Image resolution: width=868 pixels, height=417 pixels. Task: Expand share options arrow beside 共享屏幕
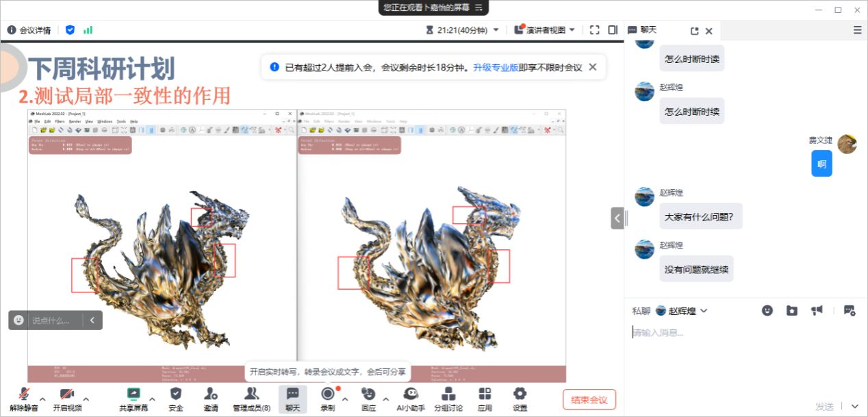[x=152, y=399]
